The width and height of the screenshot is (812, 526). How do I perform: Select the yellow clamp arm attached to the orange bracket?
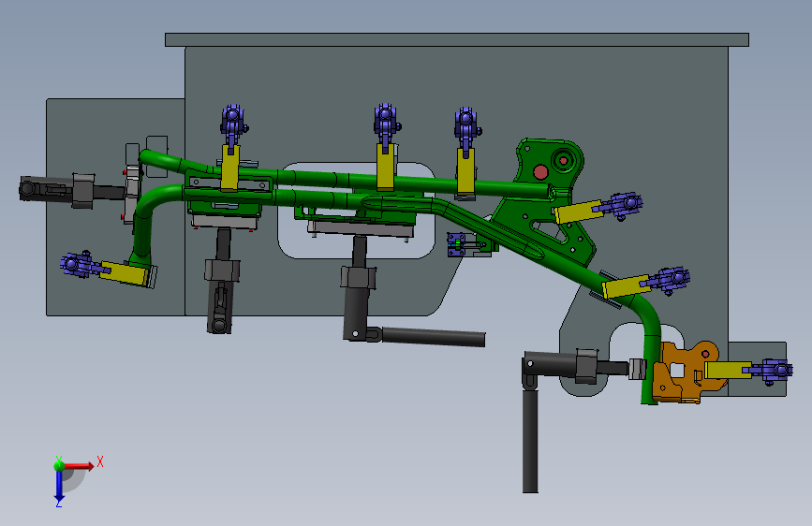728,371
